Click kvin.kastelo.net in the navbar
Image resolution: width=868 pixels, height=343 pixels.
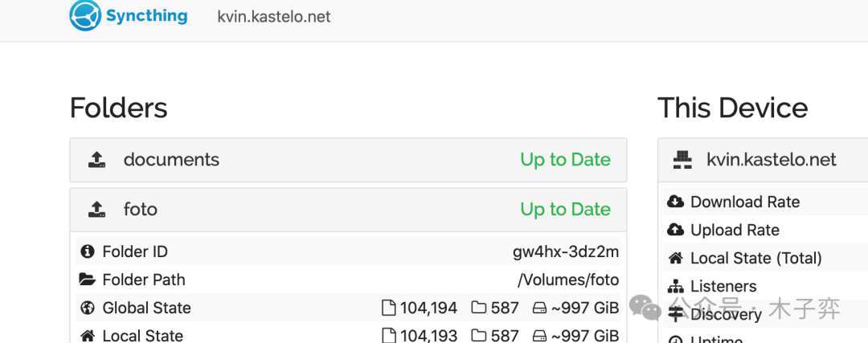pyautogui.click(x=274, y=17)
